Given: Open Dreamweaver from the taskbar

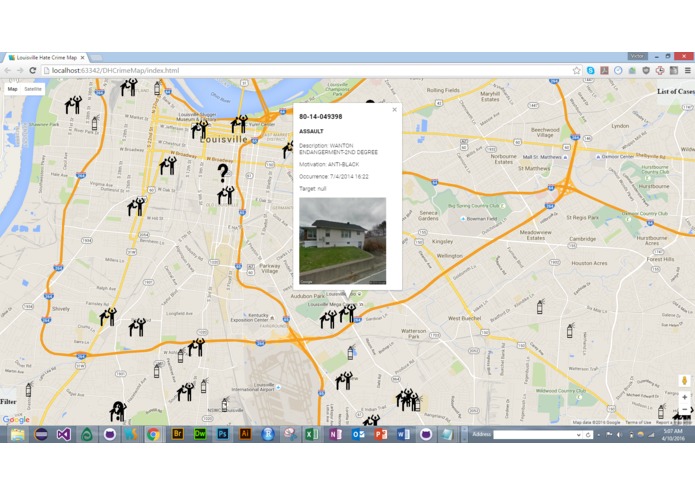Looking at the screenshot, I should click(x=200, y=434).
